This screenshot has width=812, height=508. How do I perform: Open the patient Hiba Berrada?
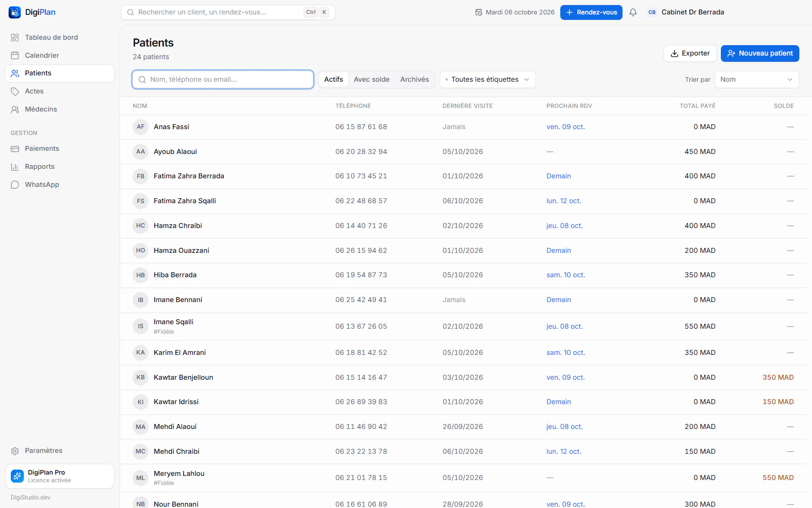pos(463,275)
